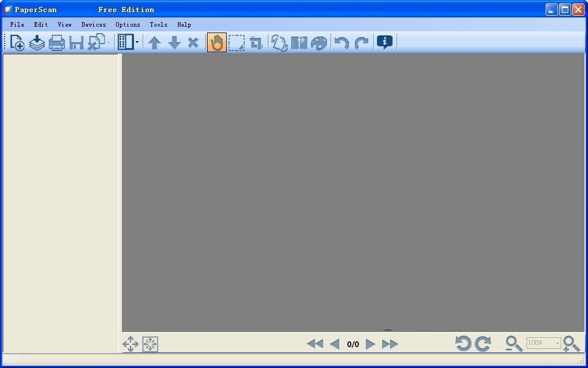
Task: Click the batch import layers icon
Action: (37, 42)
